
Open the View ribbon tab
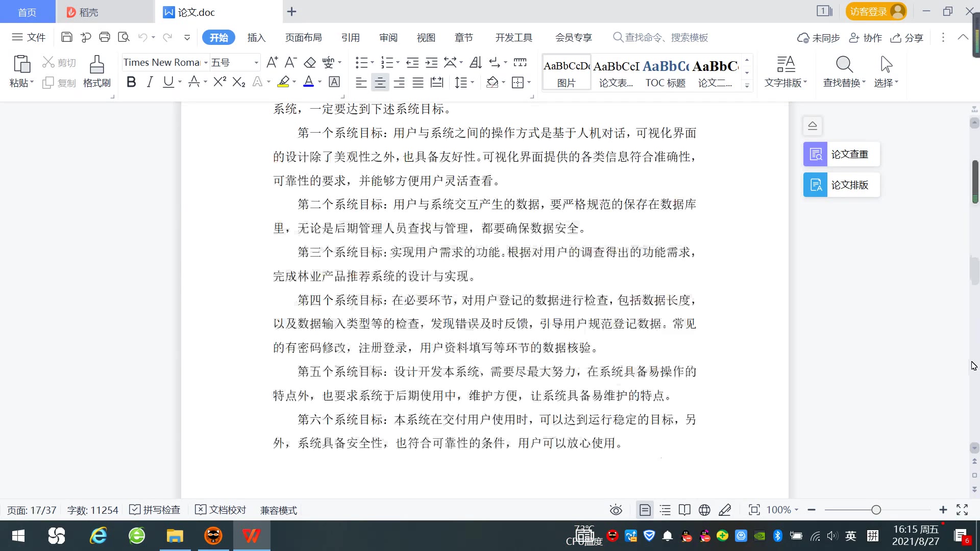[x=426, y=37]
